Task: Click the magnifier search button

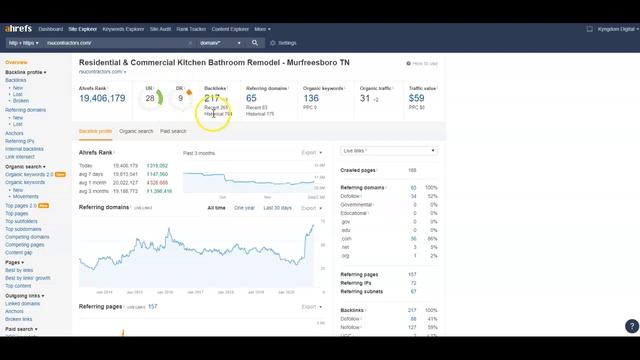Action: [255, 43]
